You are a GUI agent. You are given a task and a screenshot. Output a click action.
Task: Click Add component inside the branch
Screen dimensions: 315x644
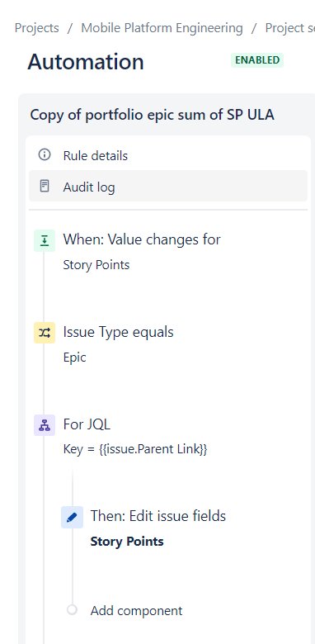pos(136,610)
